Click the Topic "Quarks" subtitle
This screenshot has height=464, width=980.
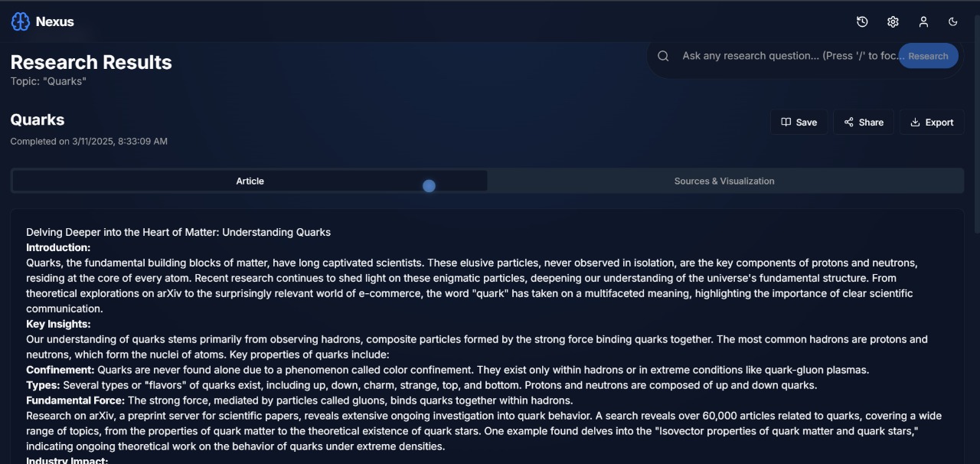pyautogui.click(x=48, y=81)
